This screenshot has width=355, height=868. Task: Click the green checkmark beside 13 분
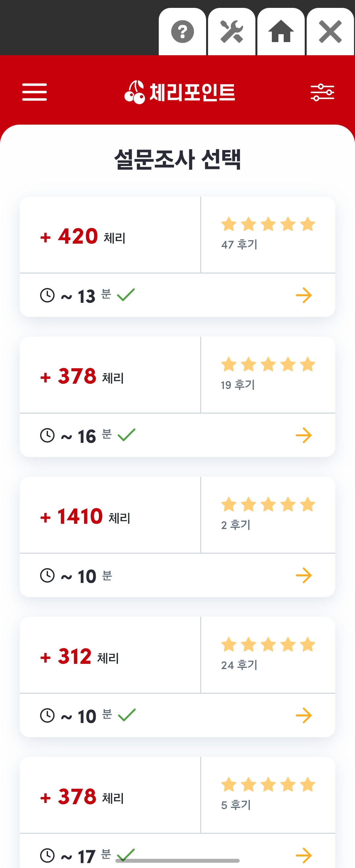(126, 295)
